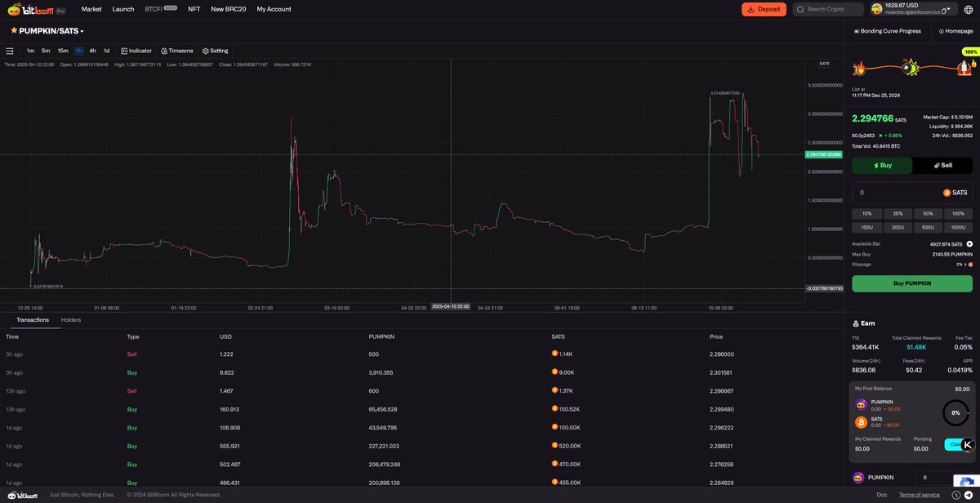
Task: Click the 0% pool share ring
Action: point(955,413)
